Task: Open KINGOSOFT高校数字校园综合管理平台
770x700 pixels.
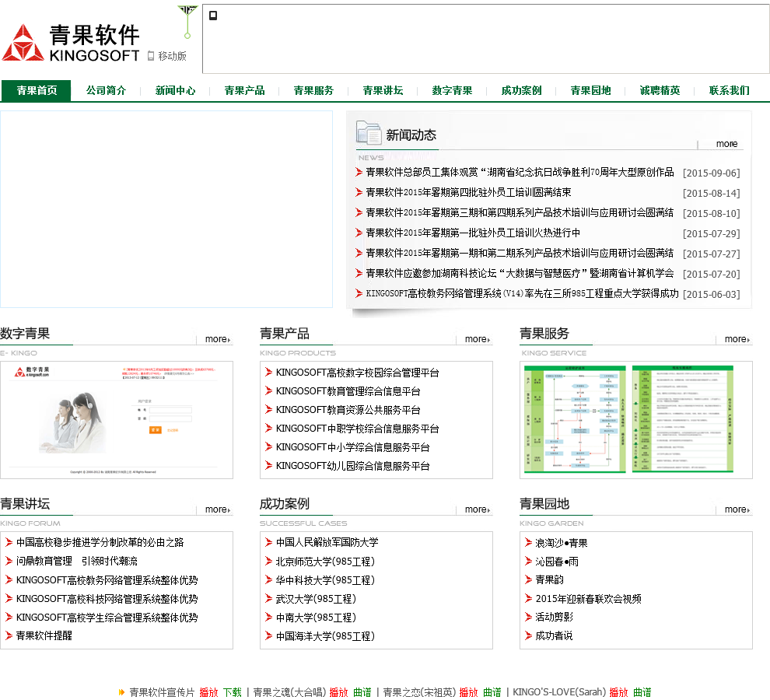Action: point(358,373)
